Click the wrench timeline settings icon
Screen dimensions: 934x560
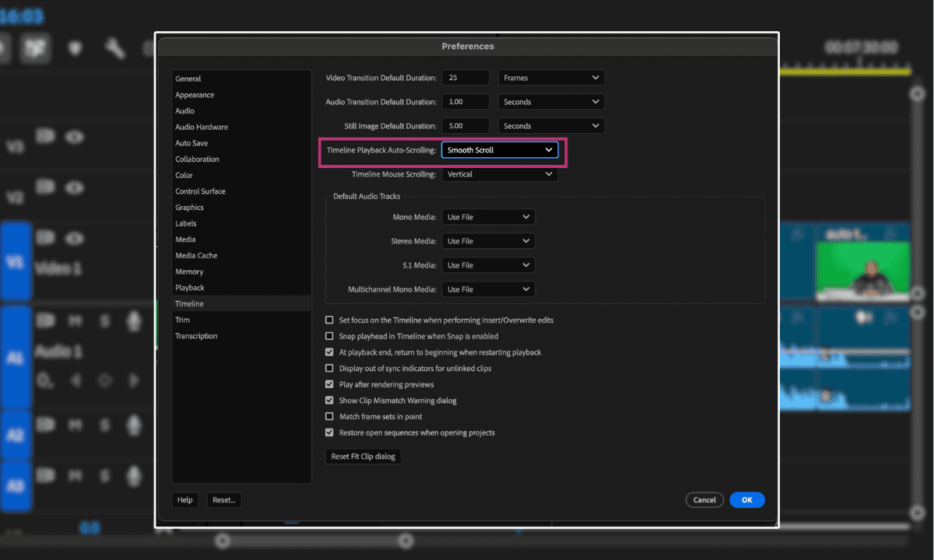[x=115, y=49]
